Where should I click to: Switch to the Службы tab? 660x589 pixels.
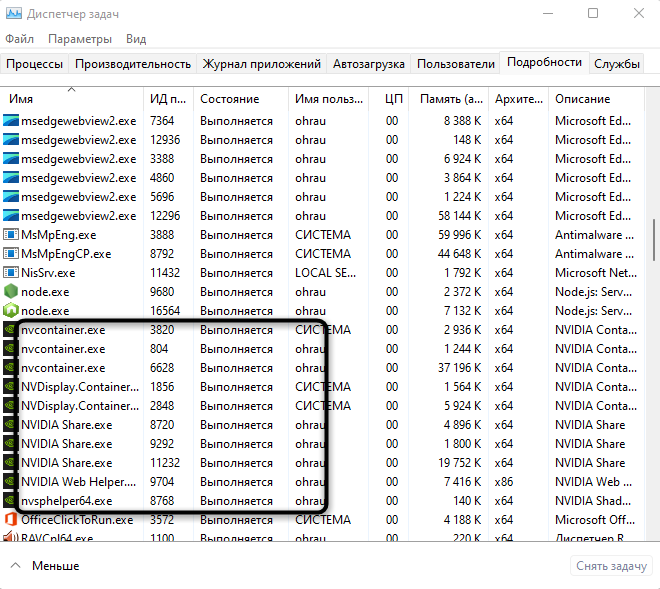617,64
